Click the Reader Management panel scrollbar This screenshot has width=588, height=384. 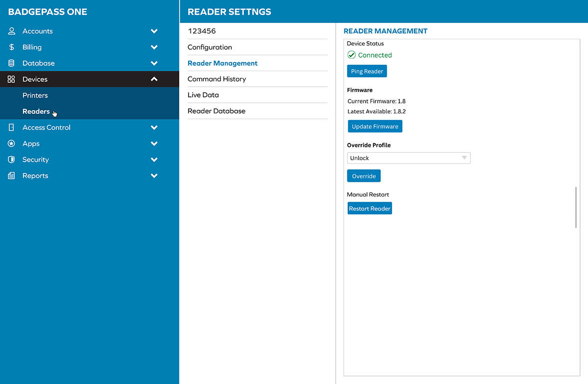pos(576,207)
